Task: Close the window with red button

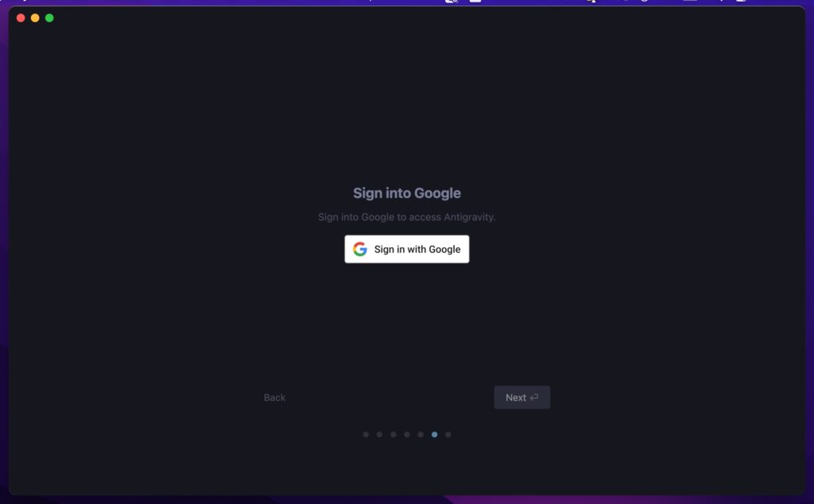Action: 21,18
